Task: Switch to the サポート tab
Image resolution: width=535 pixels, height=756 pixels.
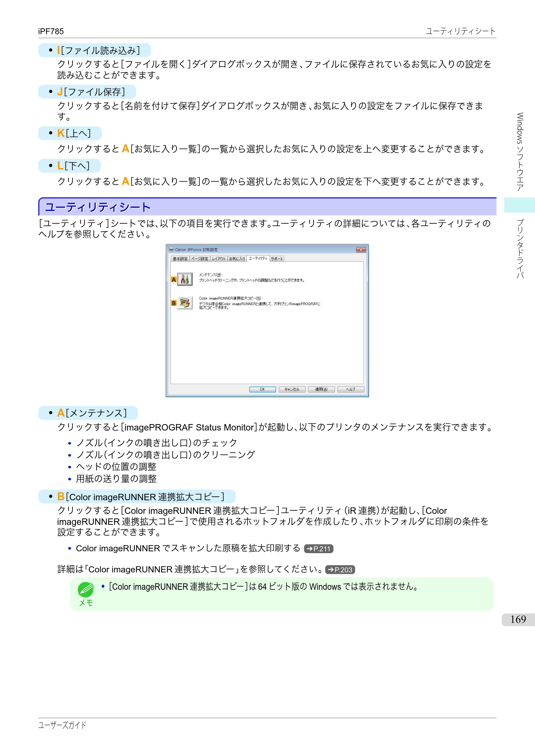Action: click(x=277, y=259)
